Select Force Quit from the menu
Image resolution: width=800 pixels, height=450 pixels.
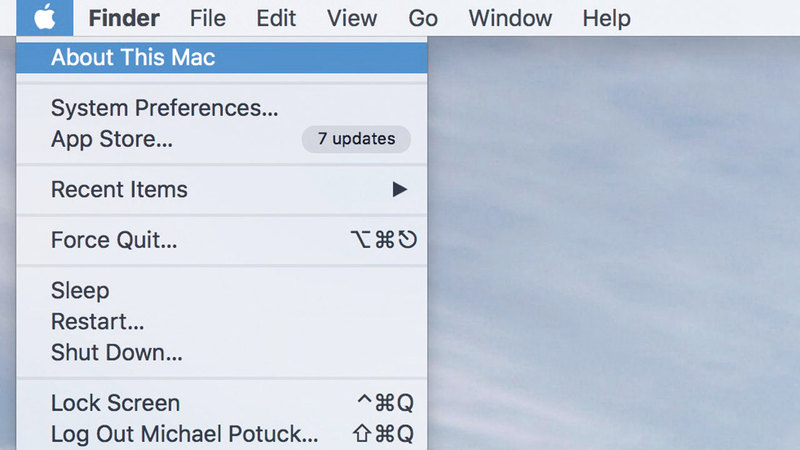click(114, 240)
